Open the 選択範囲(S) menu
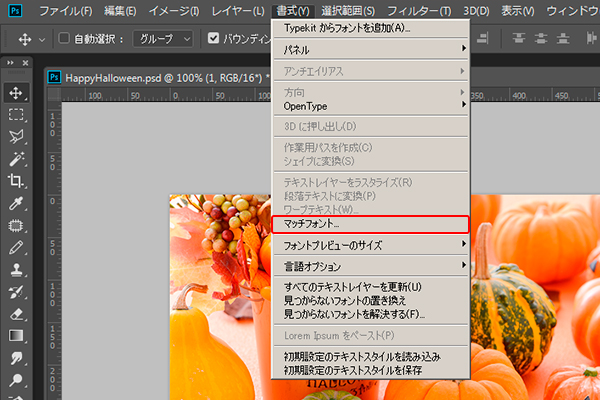This screenshot has height=400, width=600. pyautogui.click(x=348, y=11)
